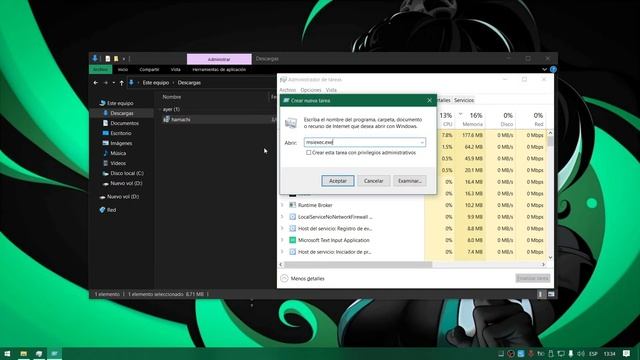This screenshot has height=360, width=640.
Task: Open the Vista menu in Task Manager
Action: click(x=331, y=90)
